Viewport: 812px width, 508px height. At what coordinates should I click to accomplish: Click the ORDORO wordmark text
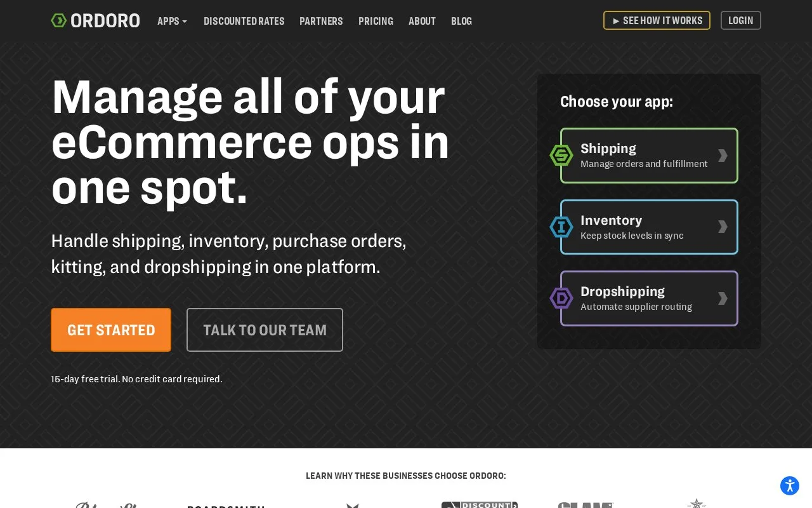click(x=105, y=20)
